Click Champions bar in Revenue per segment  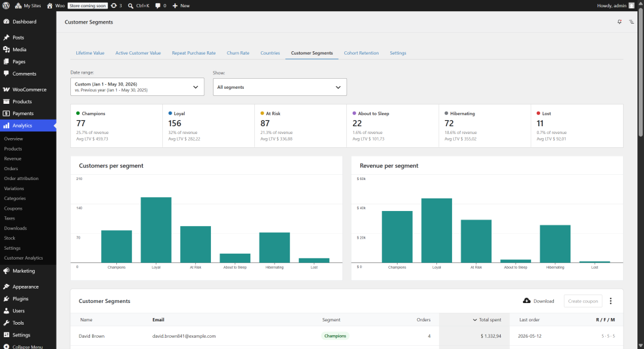pyautogui.click(x=397, y=237)
